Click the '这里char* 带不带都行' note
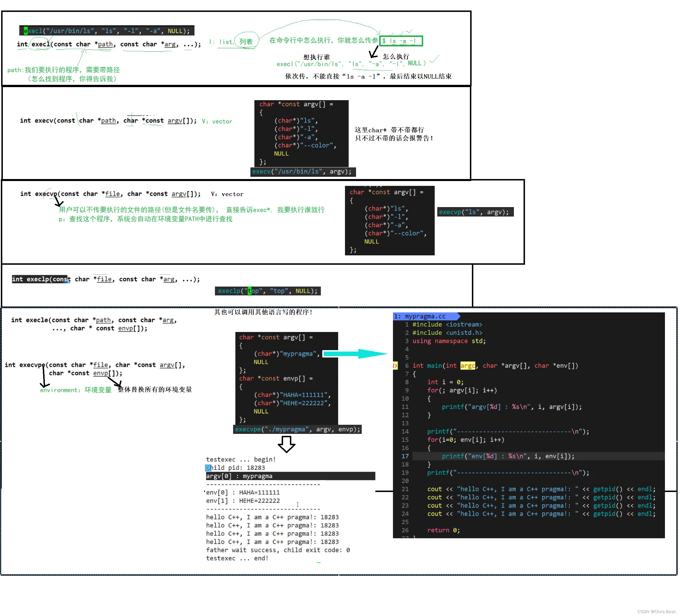The height and width of the screenshot is (616, 680). pyautogui.click(x=390, y=130)
